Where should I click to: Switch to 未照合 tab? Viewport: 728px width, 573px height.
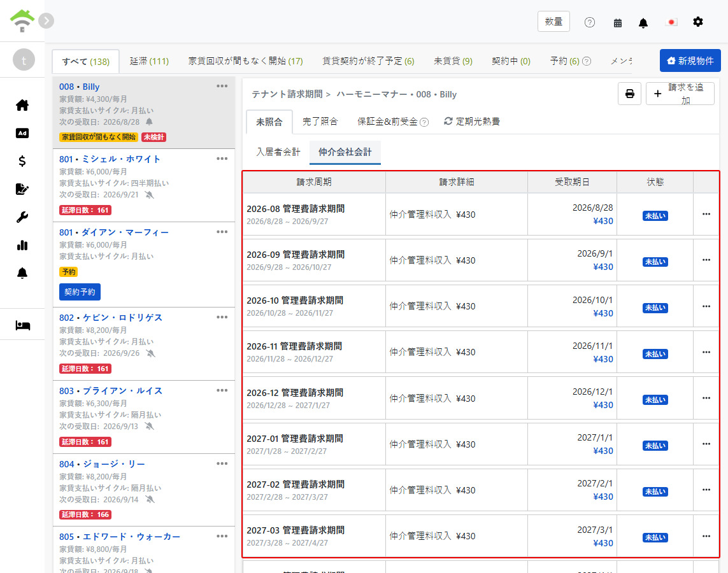click(x=269, y=122)
